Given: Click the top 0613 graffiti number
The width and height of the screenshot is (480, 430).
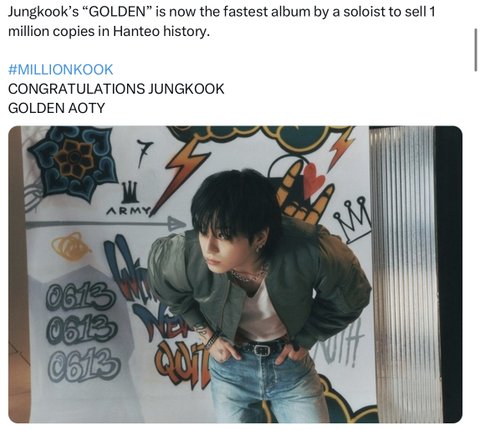Looking at the screenshot, I should pos(80,296).
